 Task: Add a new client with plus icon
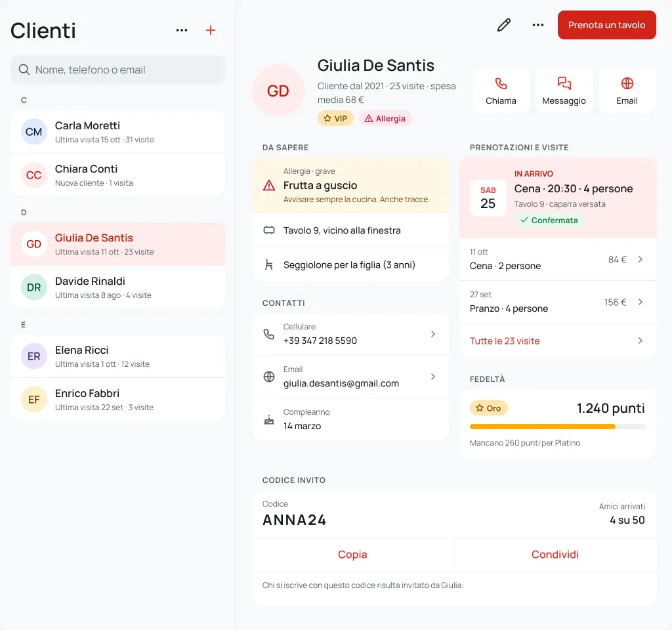click(x=211, y=30)
